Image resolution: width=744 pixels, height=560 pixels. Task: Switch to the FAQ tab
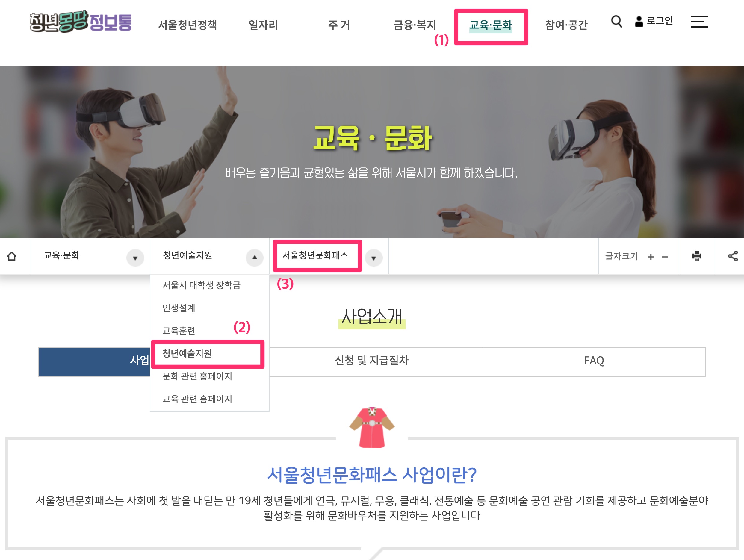coord(594,361)
